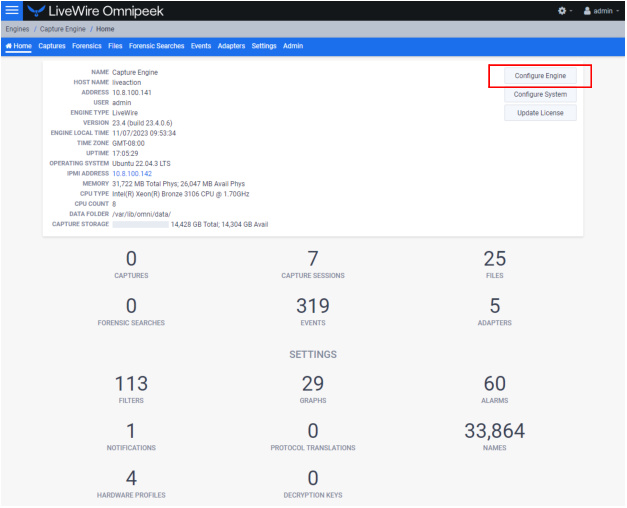Open the admin user menu
The image size is (627, 508).
[x=601, y=11]
